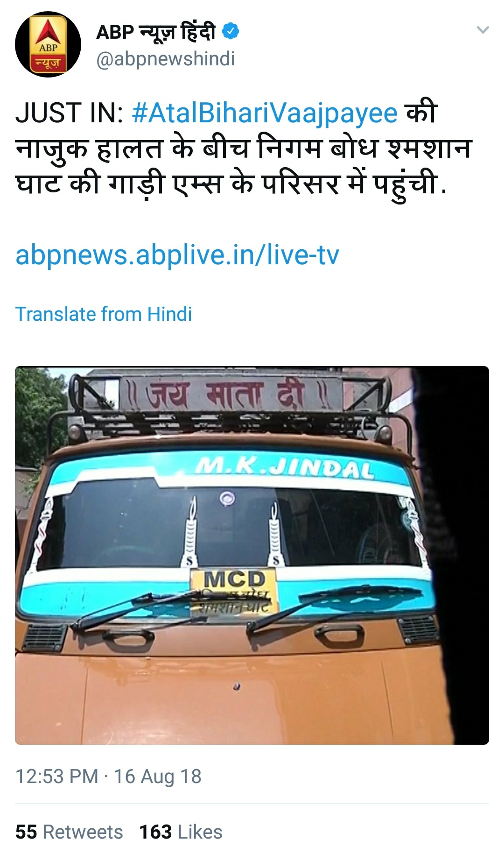Click Translate from Hindi
The image size is (504, 854).
tap(104, 314)
